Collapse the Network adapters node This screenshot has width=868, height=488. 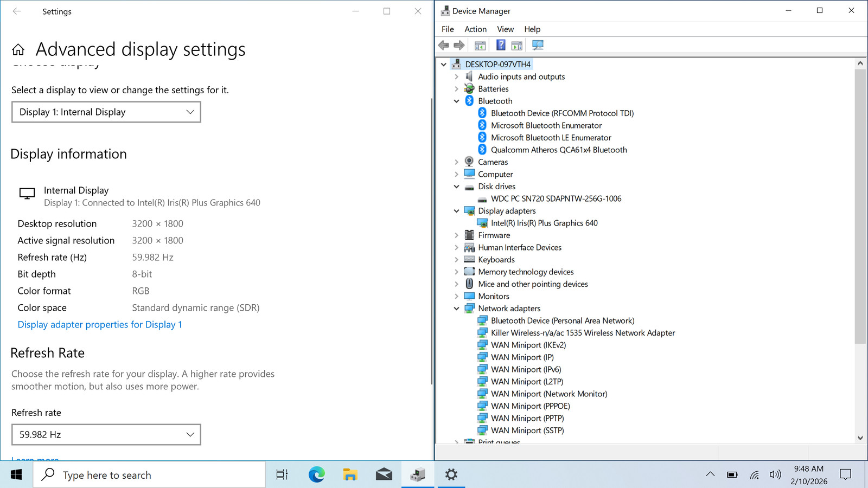tap(456, 309)
